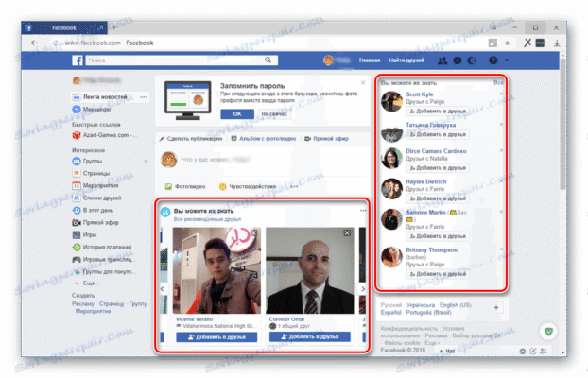588x378 pixels.
Task: Open Corretor Omar's photo
Action: click(310, 271)
